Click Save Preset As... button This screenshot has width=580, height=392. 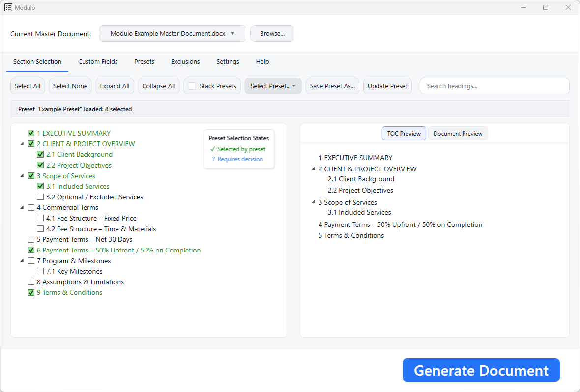(332, 86)
